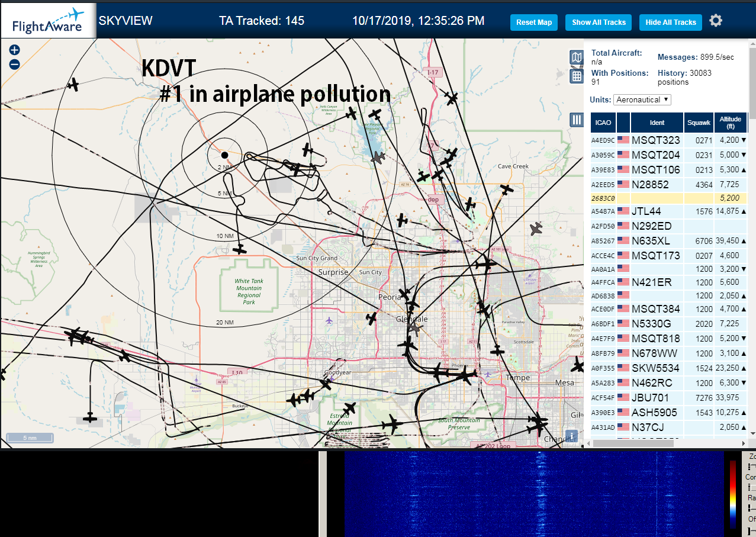This screenshot has width=756, height=537.
Task: Click Hide All Tracks button
Action: tap(671, 22)
